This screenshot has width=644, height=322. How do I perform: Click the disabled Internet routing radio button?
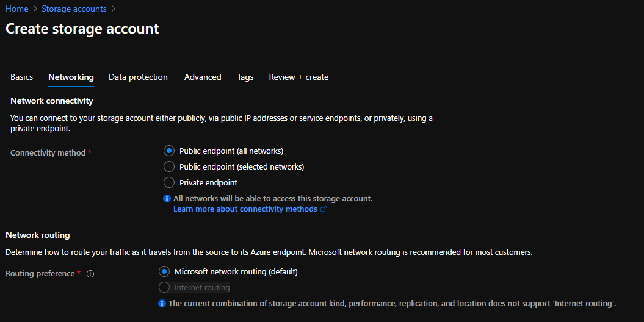tap(164, 287)
